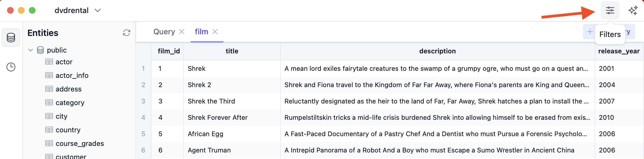644x159 pixels.
Task: Click the release_year column header
Action: (619, 51)
